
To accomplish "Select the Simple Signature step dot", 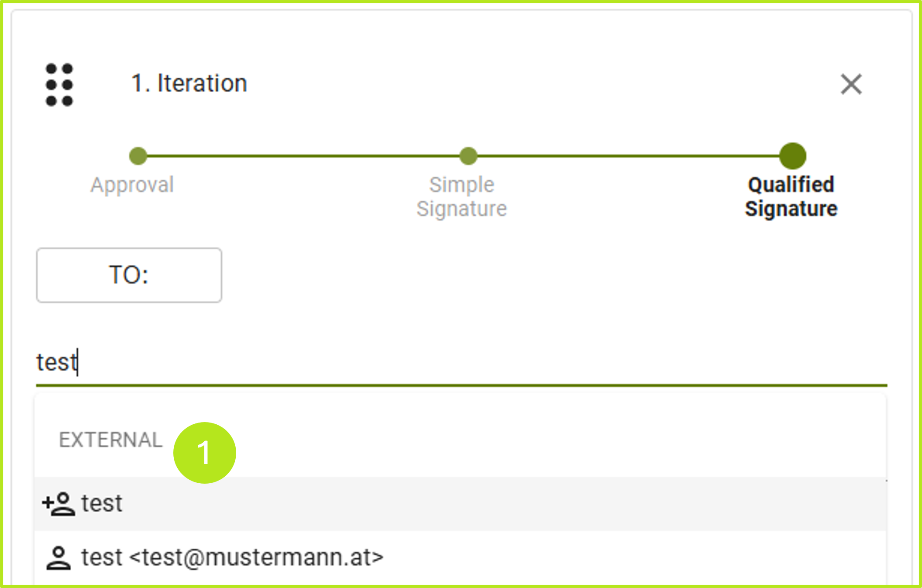I will point(468,156).
